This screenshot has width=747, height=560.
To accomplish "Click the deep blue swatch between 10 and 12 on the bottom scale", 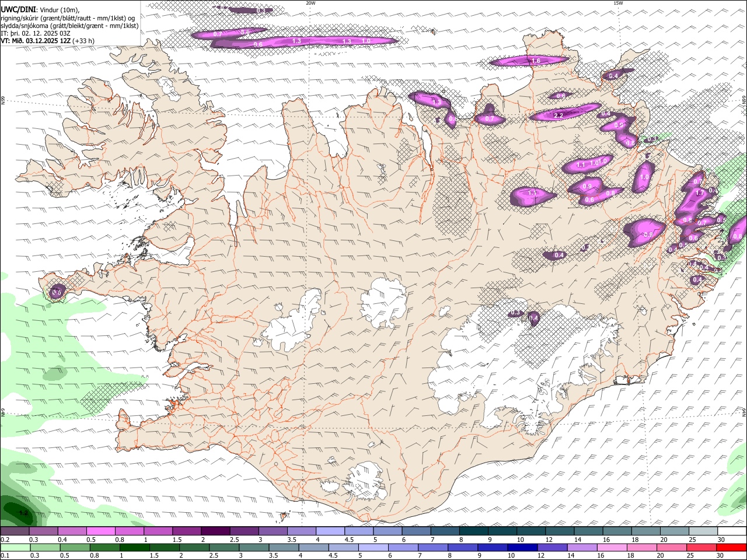I will pos(523,548).
